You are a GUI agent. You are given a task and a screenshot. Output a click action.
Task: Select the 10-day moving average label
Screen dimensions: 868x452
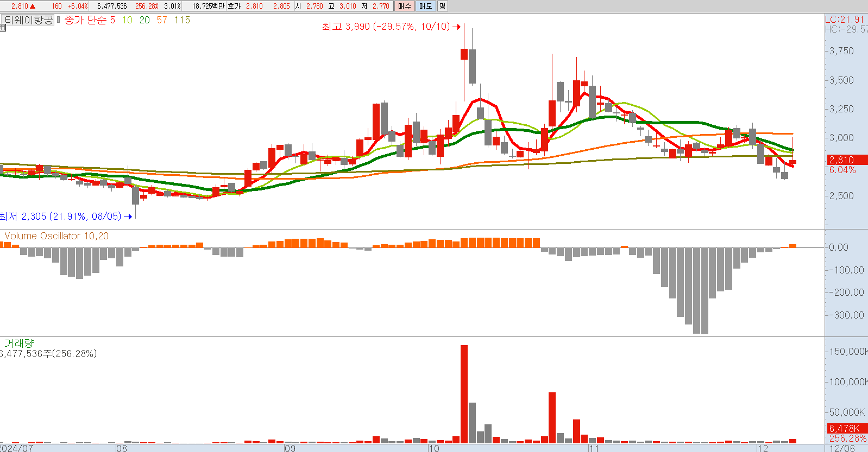[127, 20]
